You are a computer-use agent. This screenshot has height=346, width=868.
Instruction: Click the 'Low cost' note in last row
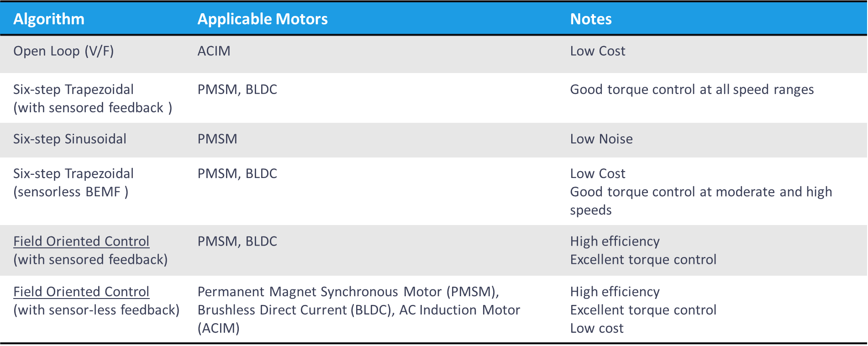coord(597,328)
